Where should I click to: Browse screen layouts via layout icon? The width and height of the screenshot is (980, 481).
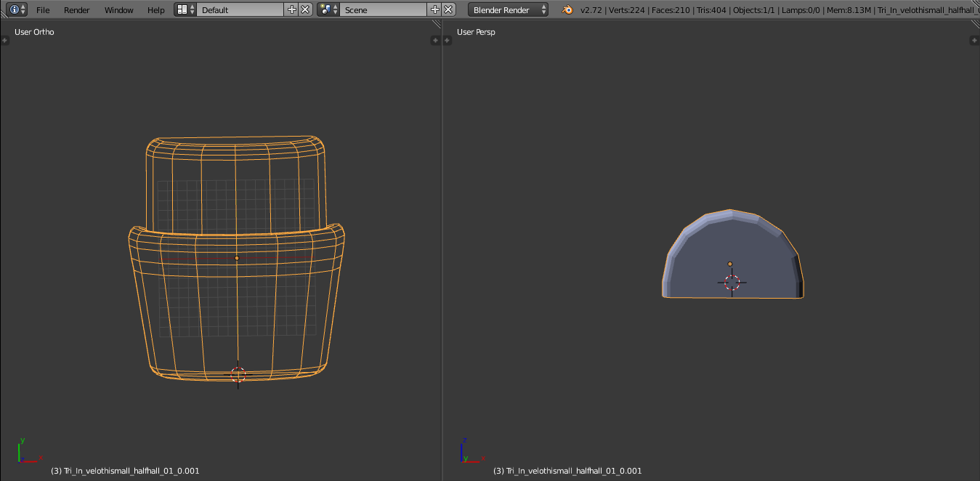(186, 10)
